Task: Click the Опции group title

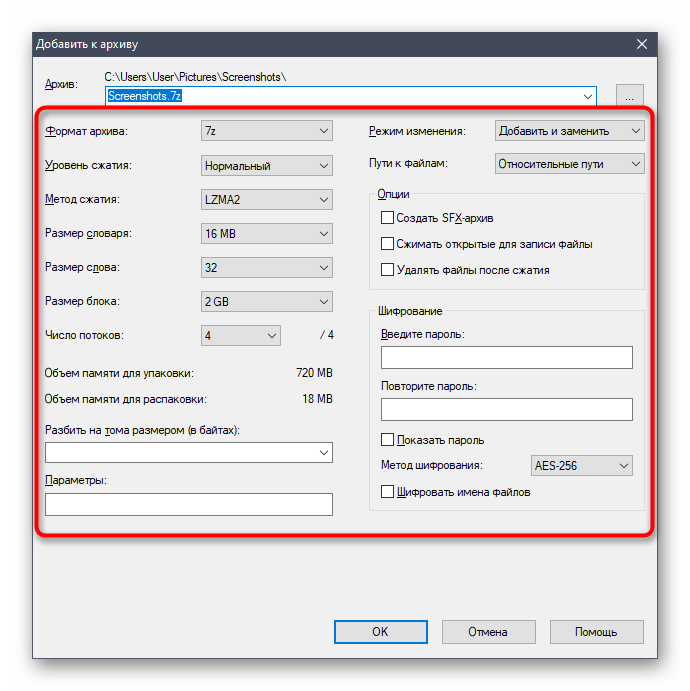Action: pyautogui.click(x=393, y=194)
